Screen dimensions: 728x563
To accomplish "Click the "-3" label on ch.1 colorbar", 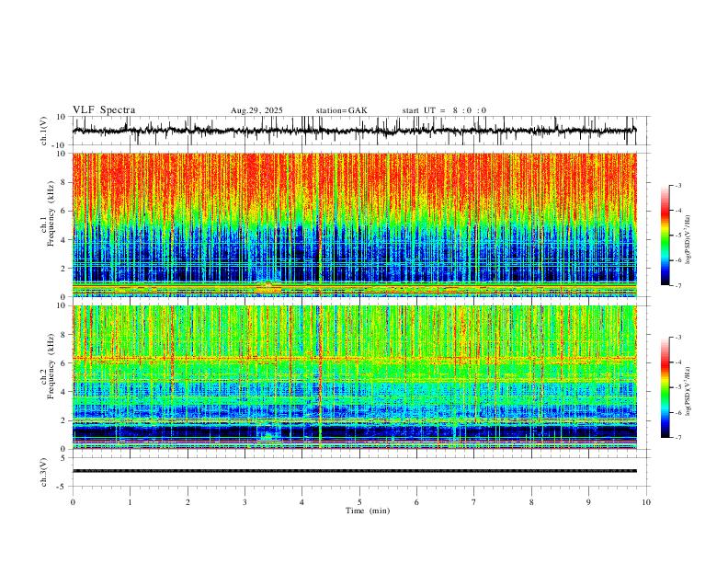I will tap(677, 185).
